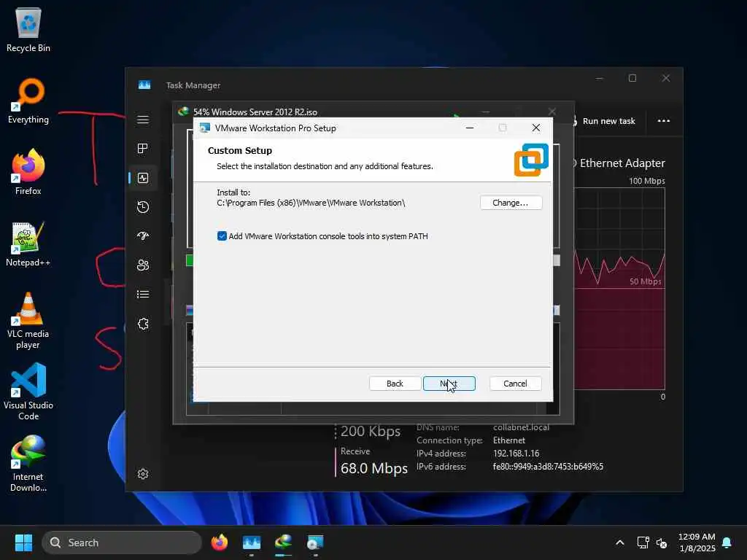Click IPv6 address fe80::9949 value
Screen dimensions: 747x560
548,467
